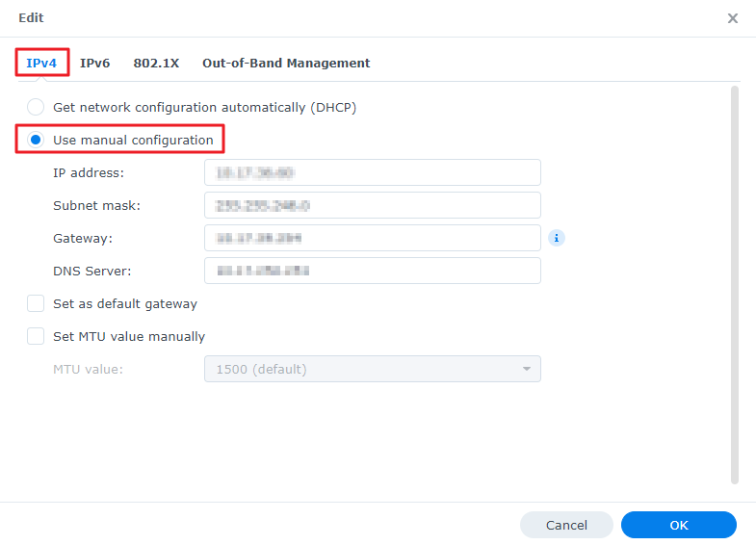Viewport: 756px width, 545px height.
Task: Switch to the IPv6 tab
Action: (95, 64)
